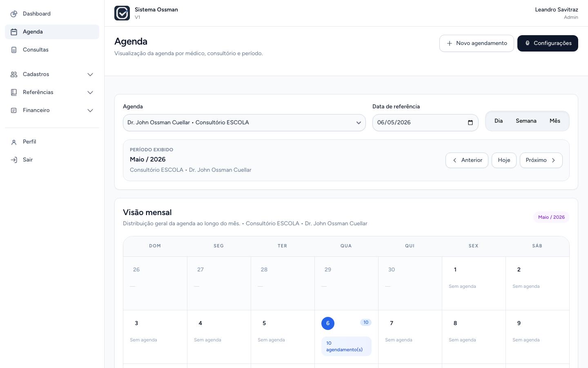The height and width of the screenshot is (368, 588).
Task: Open Dashboard via its pie chart icon
Action: pyautogui.click(x=14, y=14)
